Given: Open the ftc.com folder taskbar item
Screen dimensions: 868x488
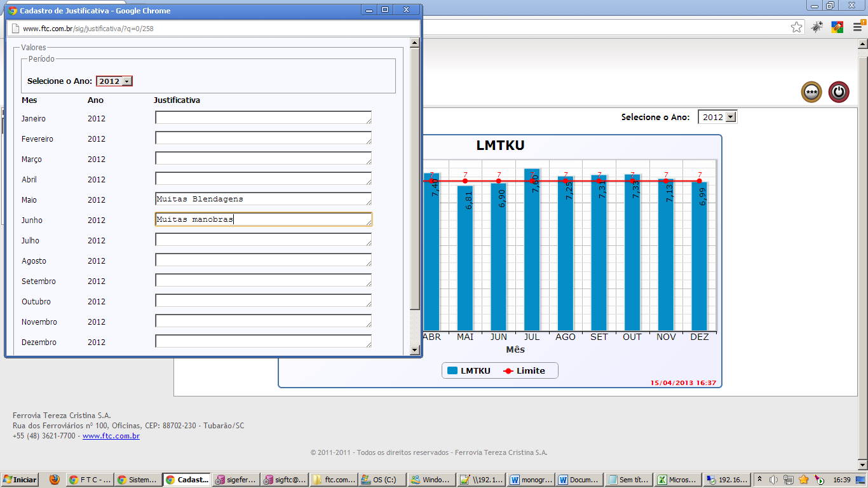Looking at the screenshot, I should [x=334, y=480].
